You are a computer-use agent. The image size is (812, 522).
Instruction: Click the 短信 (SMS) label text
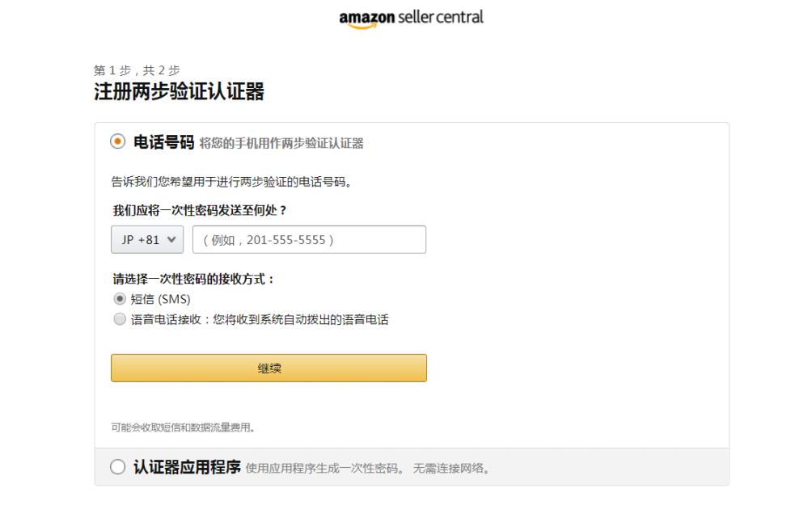[160, 299]
